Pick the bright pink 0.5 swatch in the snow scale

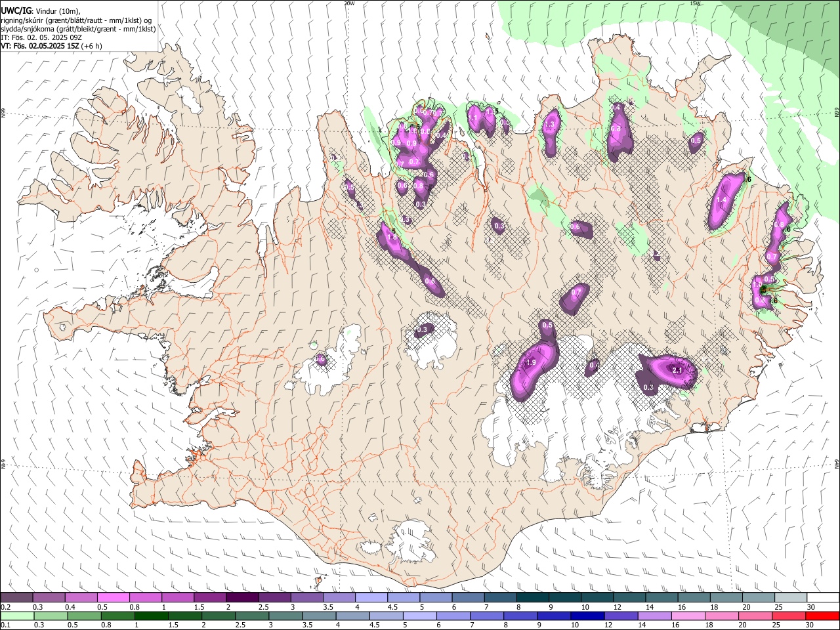click(114, 598)
